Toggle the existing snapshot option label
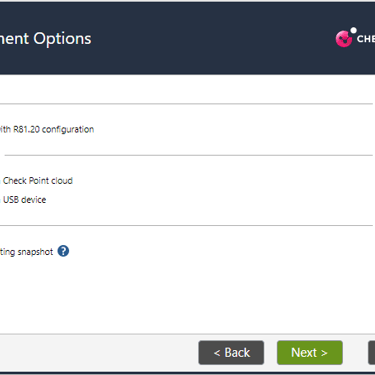This screenshot has height=375, width=375. (26, 252)
